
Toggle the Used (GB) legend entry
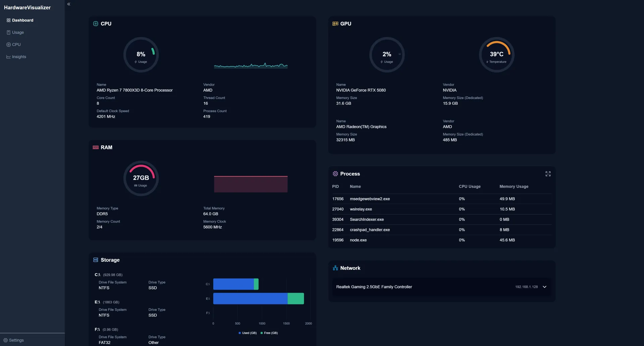247,333
